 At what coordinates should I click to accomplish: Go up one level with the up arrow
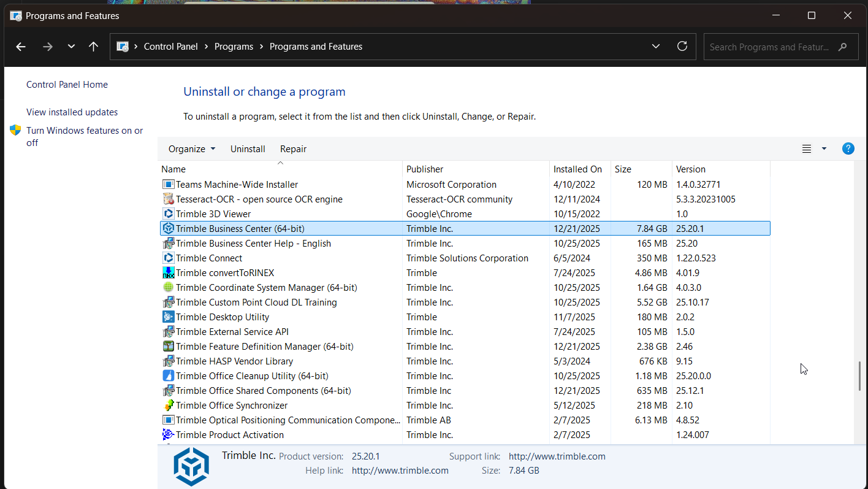93,47
